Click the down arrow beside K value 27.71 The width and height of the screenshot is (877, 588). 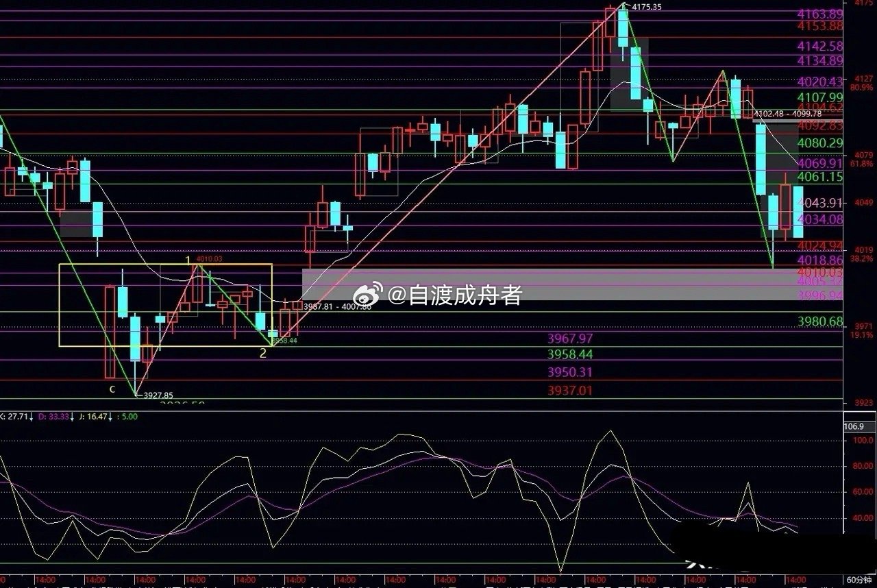[32, 416]
